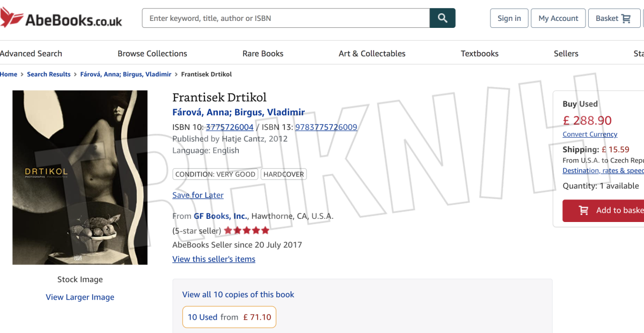Open Advanced Search menu item
Screen dimensions: 644x333
pos(31,54)
